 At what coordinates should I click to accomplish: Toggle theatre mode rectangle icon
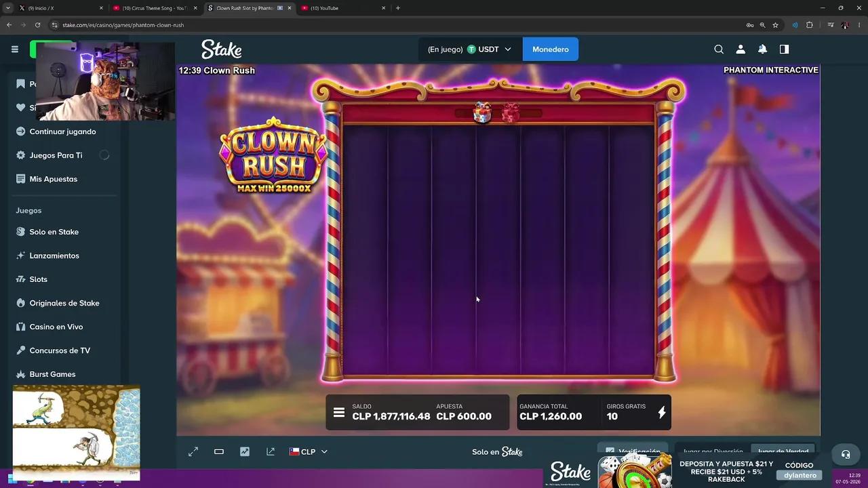(x=219, y=451)
